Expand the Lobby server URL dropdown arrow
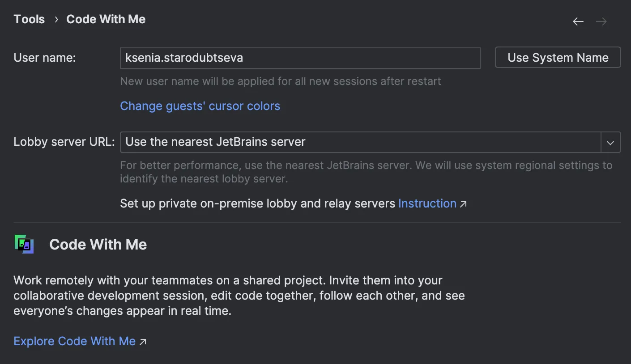Viewport: 631px width, 364px height. 610,143
